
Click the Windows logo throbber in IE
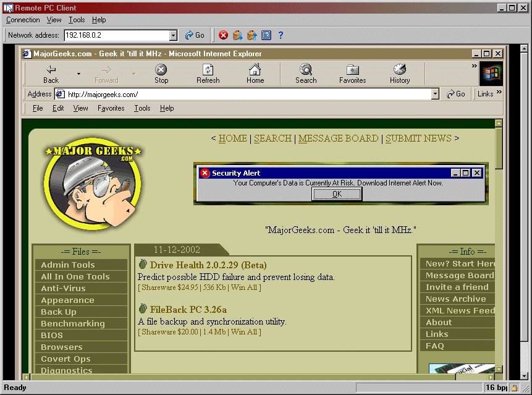[491, 74]
